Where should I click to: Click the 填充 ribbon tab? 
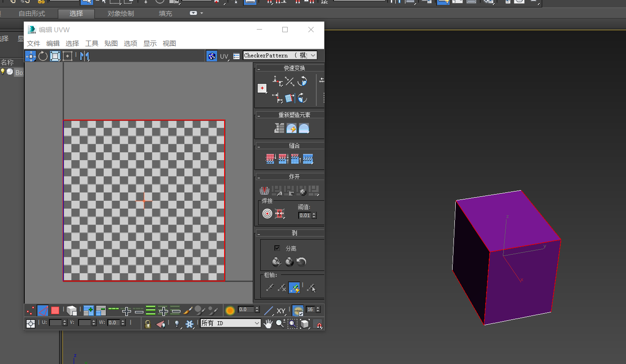coord(165,14)
